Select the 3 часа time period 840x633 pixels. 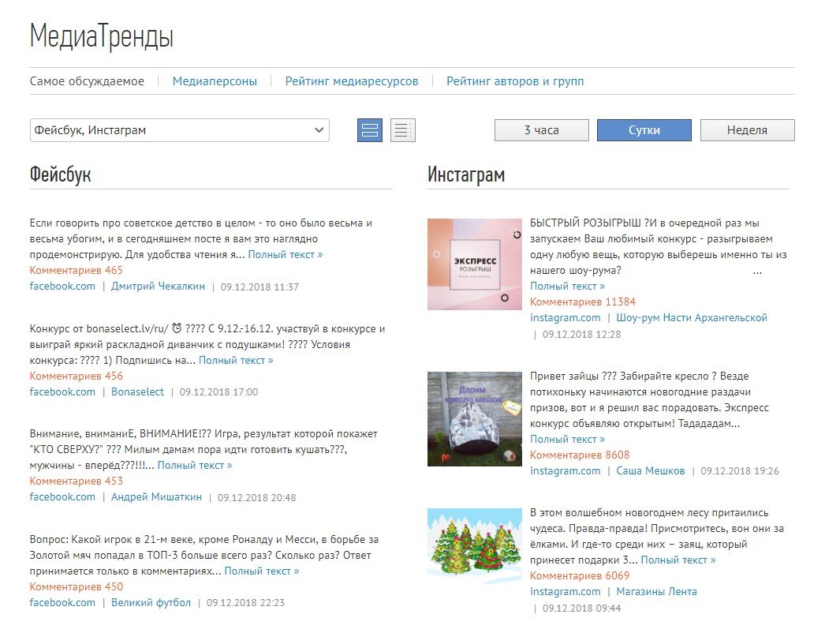point(542,130)
